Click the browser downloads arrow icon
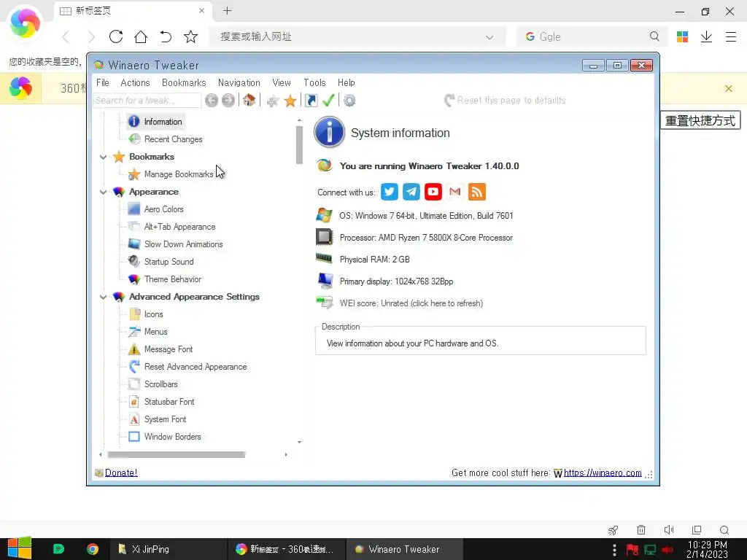Viewport: 747px width, 560px height. pos(706,36)
